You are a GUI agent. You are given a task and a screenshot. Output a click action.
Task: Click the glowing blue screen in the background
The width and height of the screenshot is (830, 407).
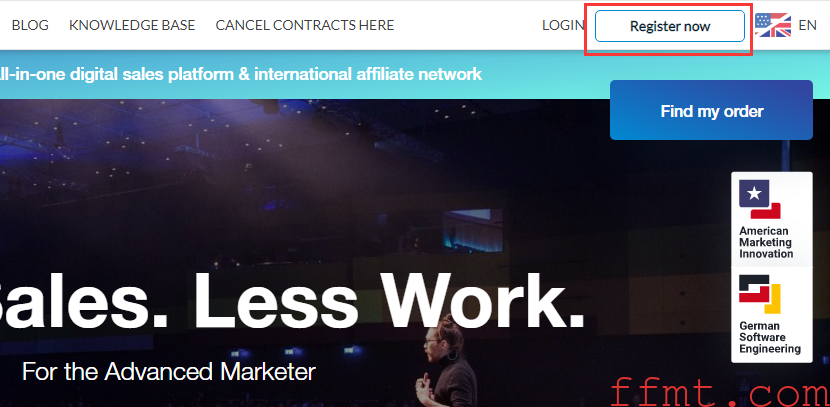point(473,231)
